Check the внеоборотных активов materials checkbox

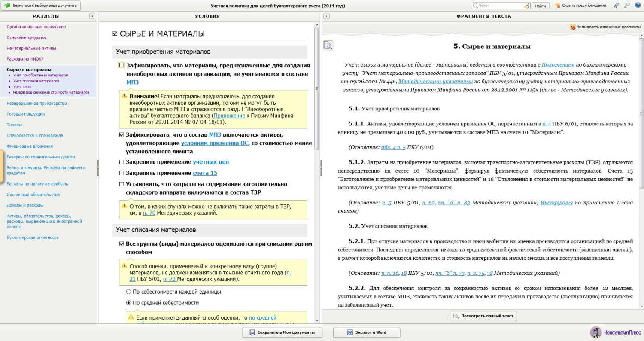coord(122,65)
